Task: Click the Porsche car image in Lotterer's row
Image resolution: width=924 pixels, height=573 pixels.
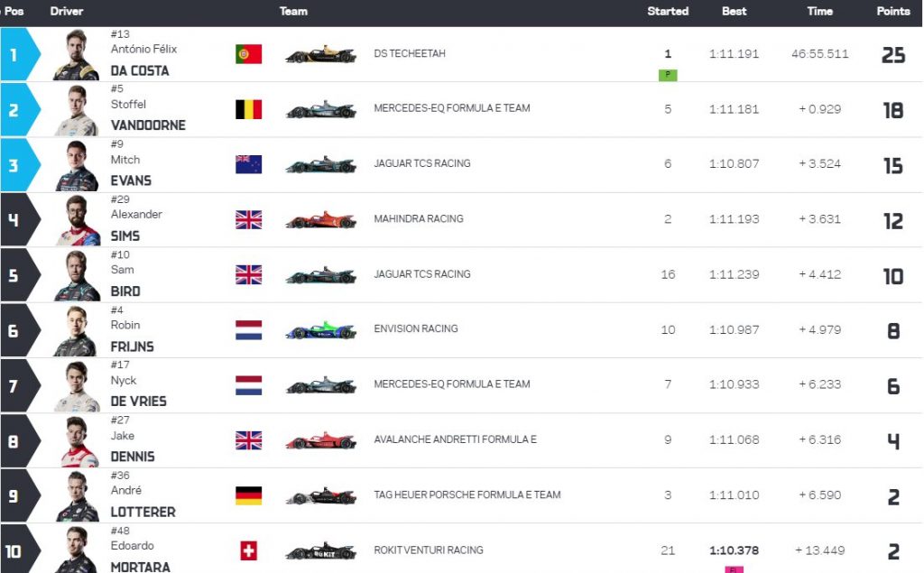Action: point(321,495)
